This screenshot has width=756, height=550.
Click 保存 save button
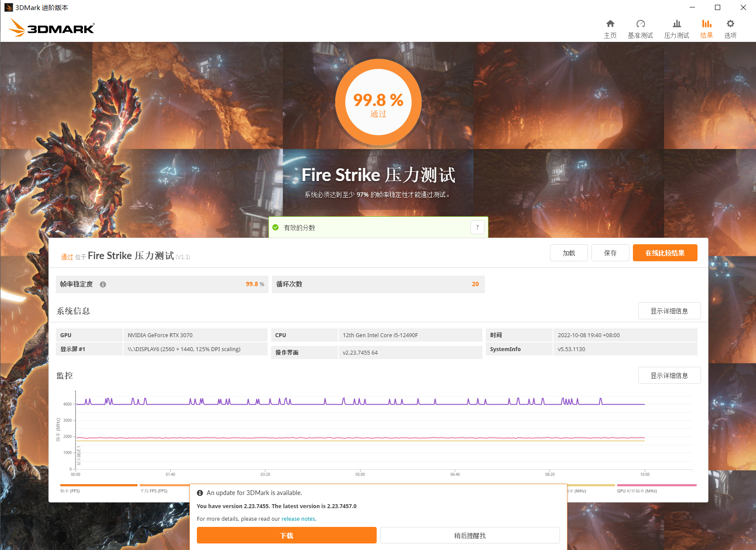[x=610, y=253]
